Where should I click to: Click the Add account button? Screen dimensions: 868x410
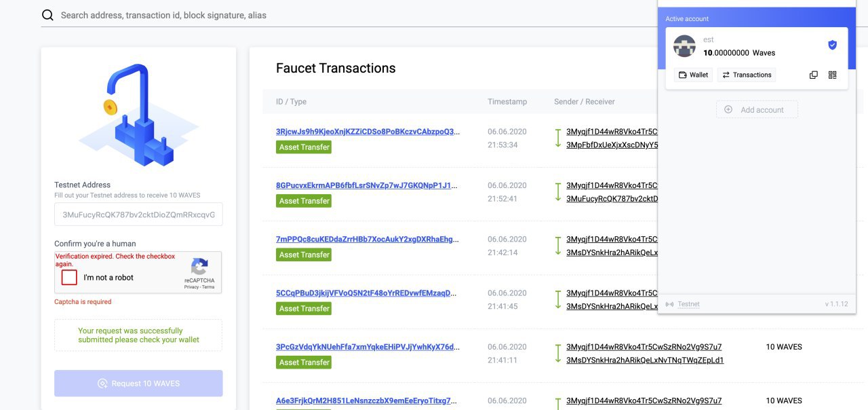click(757, 109)
